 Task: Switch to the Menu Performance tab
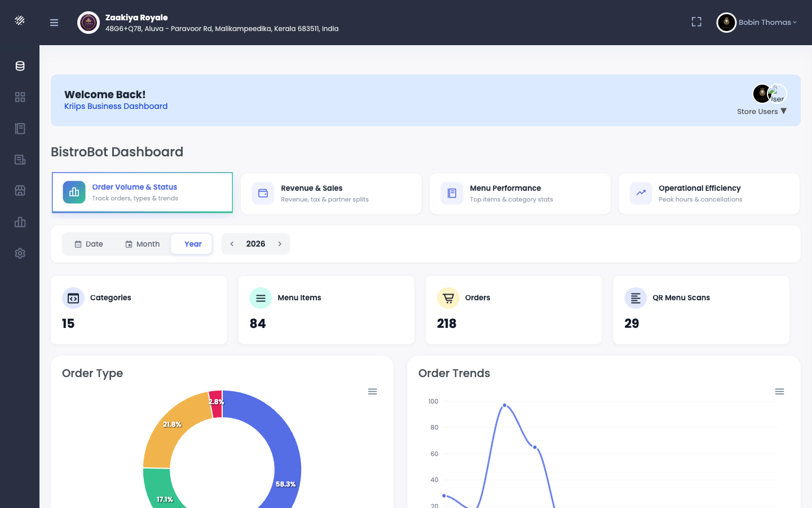point(520,194)
